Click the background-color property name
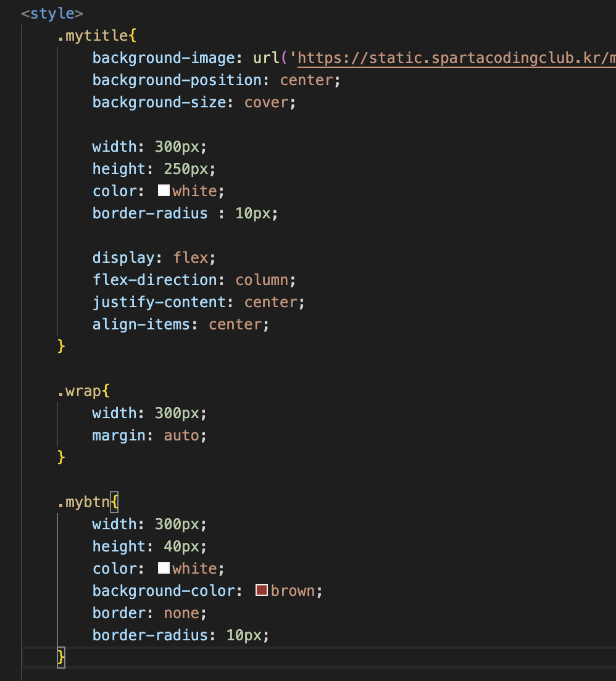616x681 pixels. coord(164,591)
